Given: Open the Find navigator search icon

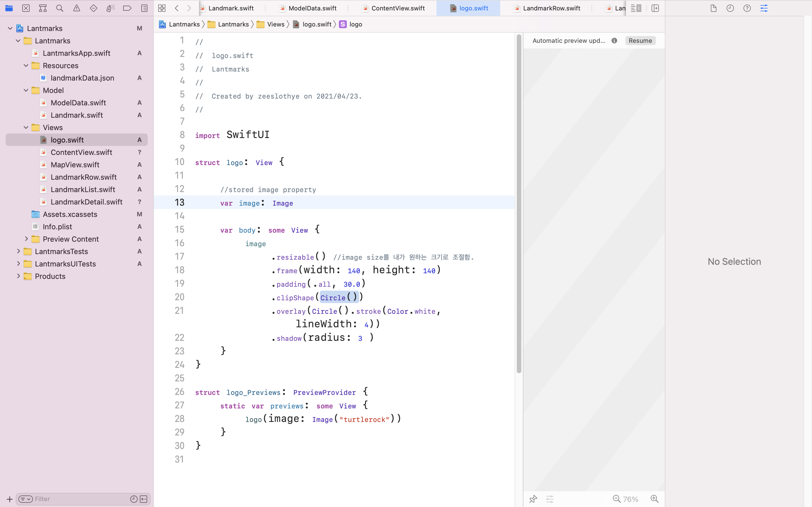Looking at the screenshot, I should click(x=60, y=8).
